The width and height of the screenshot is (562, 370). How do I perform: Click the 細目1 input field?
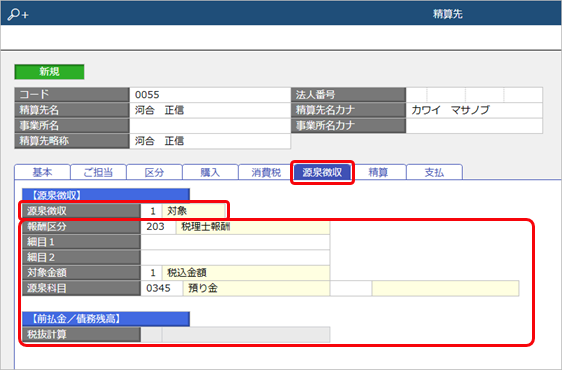coord(235,242)
